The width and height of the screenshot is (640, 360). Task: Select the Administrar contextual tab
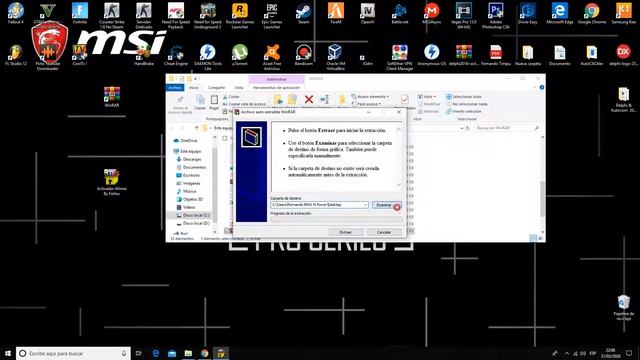tap(276, 79)
